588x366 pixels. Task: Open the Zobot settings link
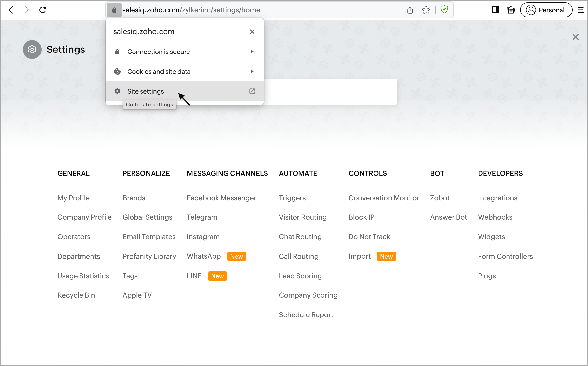click(x=440, y=198)
